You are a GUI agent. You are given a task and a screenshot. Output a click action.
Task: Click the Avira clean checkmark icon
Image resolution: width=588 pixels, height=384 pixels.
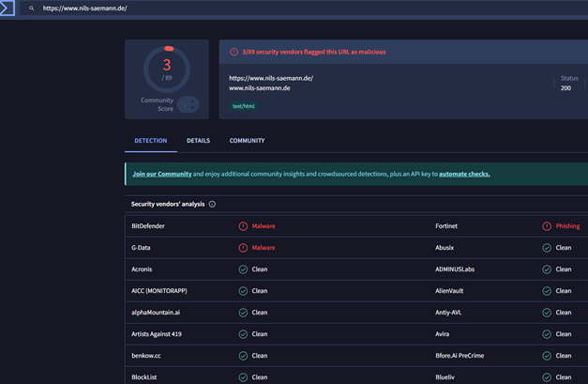547,334
